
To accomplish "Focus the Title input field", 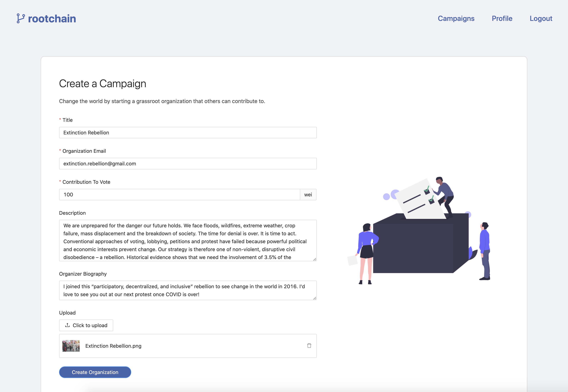I will pyautogui.click(x=188, y=133).
